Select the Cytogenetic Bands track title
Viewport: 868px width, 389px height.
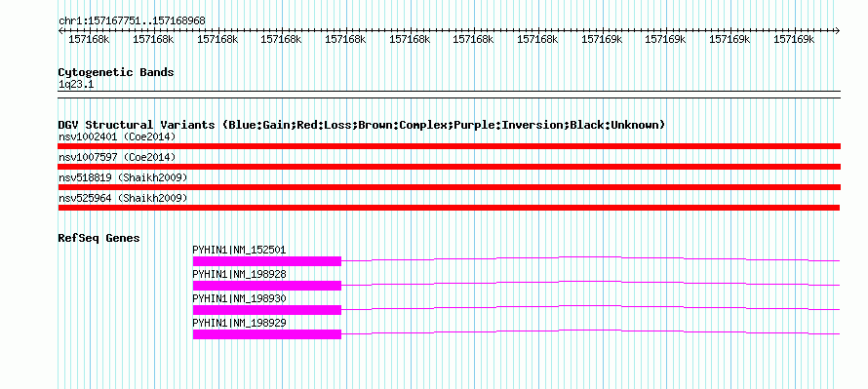[x=116, y=72]
